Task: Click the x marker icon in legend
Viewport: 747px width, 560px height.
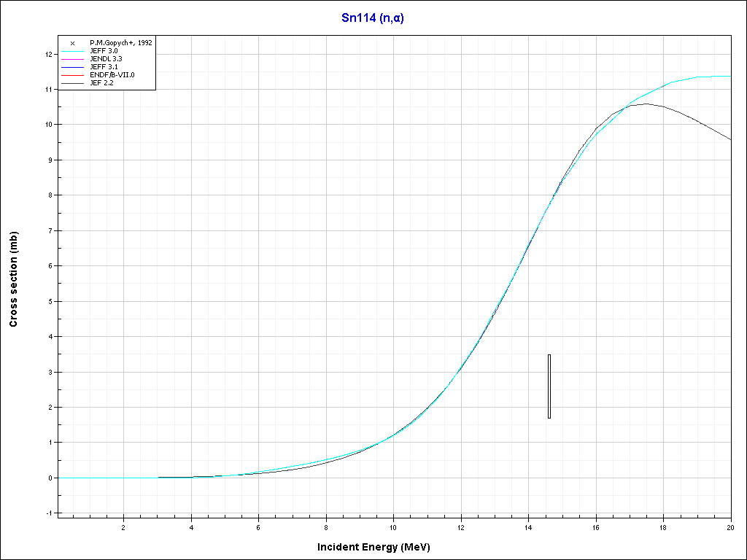Action: (73, 43)
